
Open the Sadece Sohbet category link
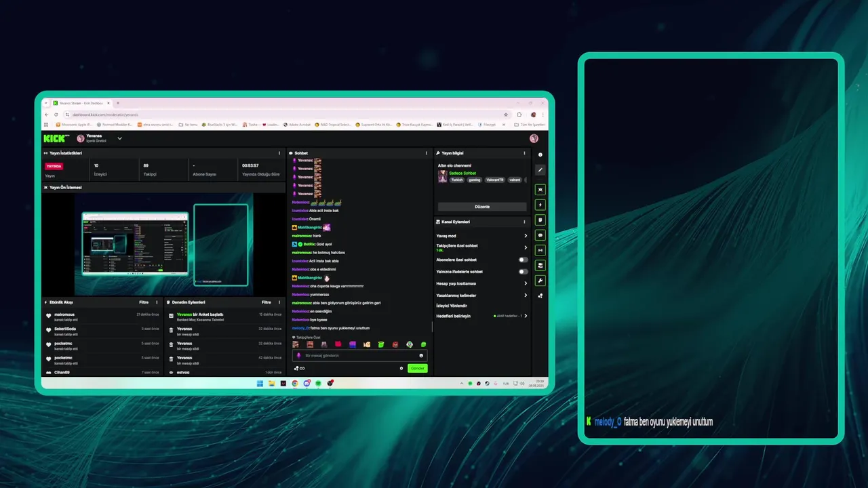point(462,173)
